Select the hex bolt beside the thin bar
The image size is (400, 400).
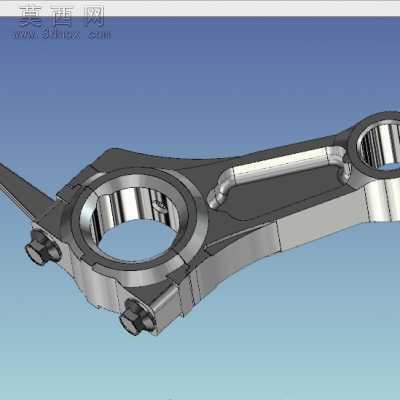[42, 247]
